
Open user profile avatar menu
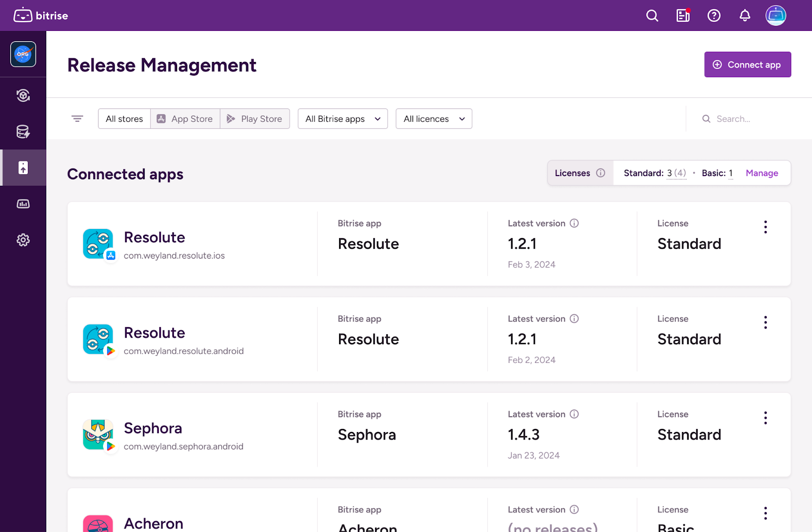pyautogui.click(x=775, y=16)
